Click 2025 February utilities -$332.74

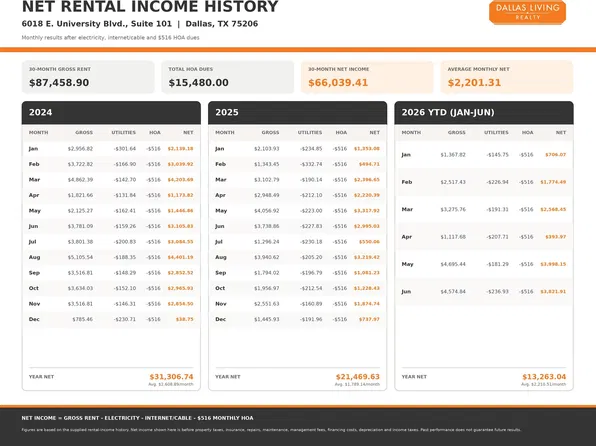pos(311,164)
